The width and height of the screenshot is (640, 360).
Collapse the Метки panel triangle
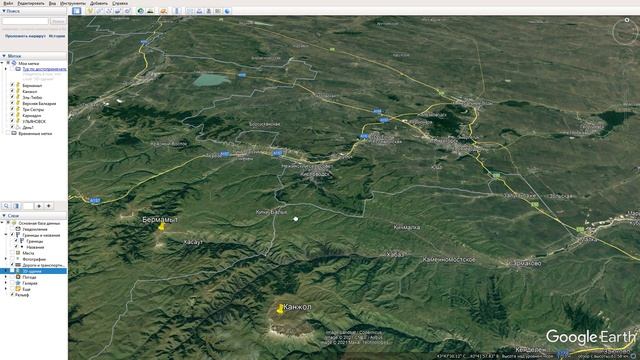tap(4, 56)
